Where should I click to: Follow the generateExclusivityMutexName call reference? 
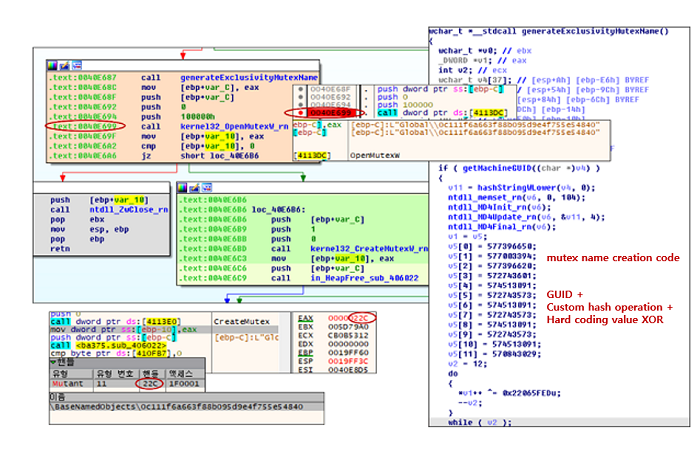(249, 78)
